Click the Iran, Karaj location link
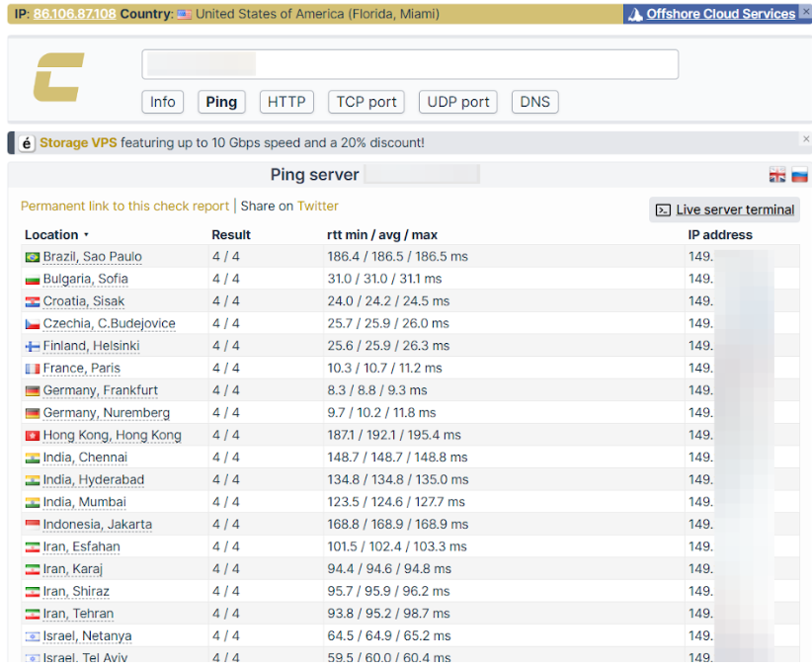This screenshot has height=669, width=812. (x=73, y=569)
